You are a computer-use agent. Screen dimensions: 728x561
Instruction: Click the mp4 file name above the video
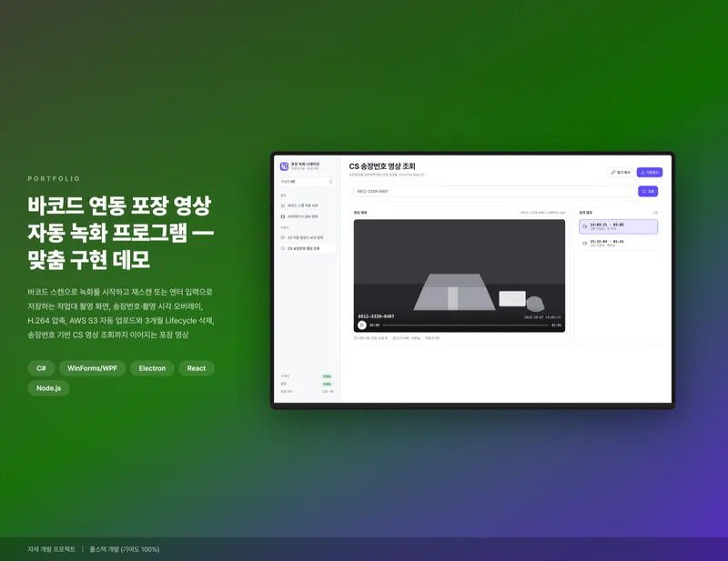542,213
